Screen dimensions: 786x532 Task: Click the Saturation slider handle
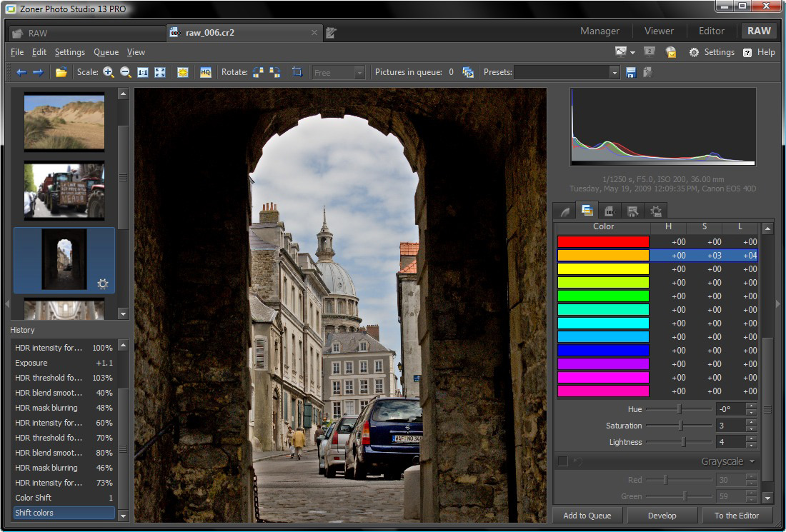click(680, 426)
